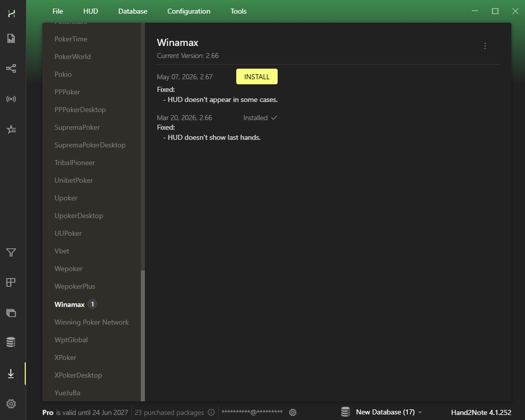Open the Database menu

[133, 12]
